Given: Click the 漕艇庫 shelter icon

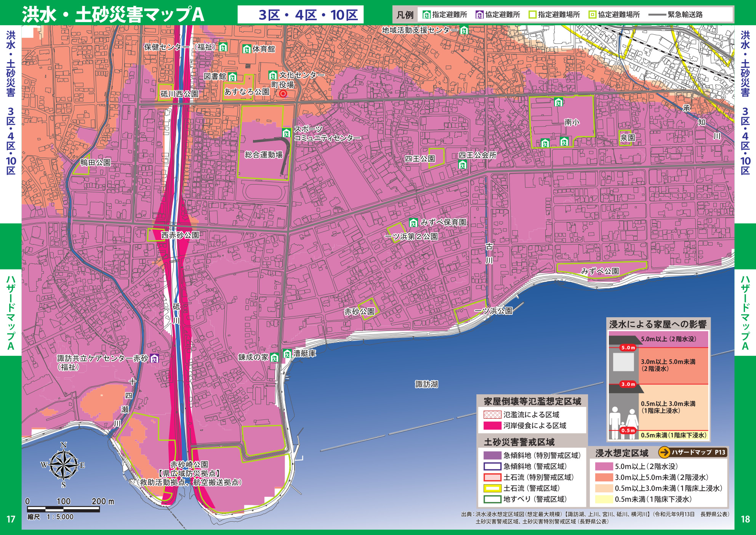Looking at the screenshot, I should (287, 353).
